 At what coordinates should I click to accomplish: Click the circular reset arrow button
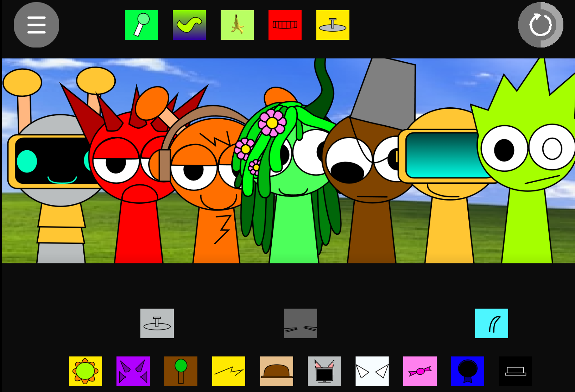click(540, 25)
